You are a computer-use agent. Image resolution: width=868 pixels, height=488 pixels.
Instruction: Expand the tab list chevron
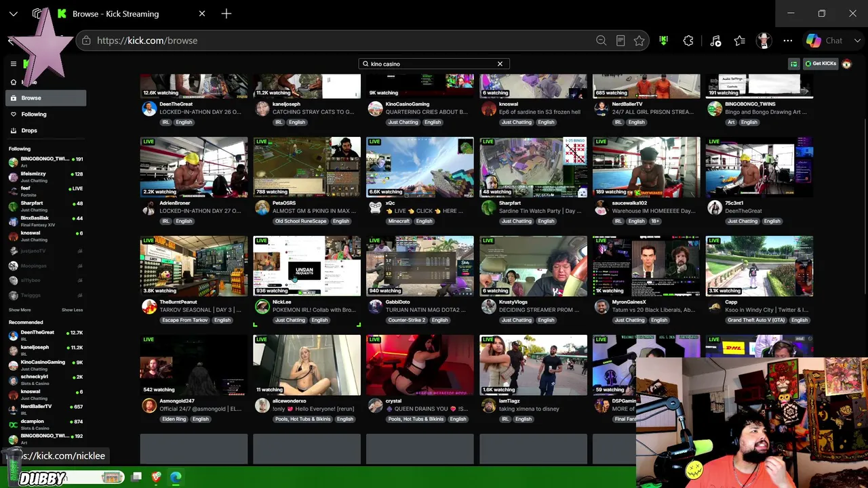[13, 14]
